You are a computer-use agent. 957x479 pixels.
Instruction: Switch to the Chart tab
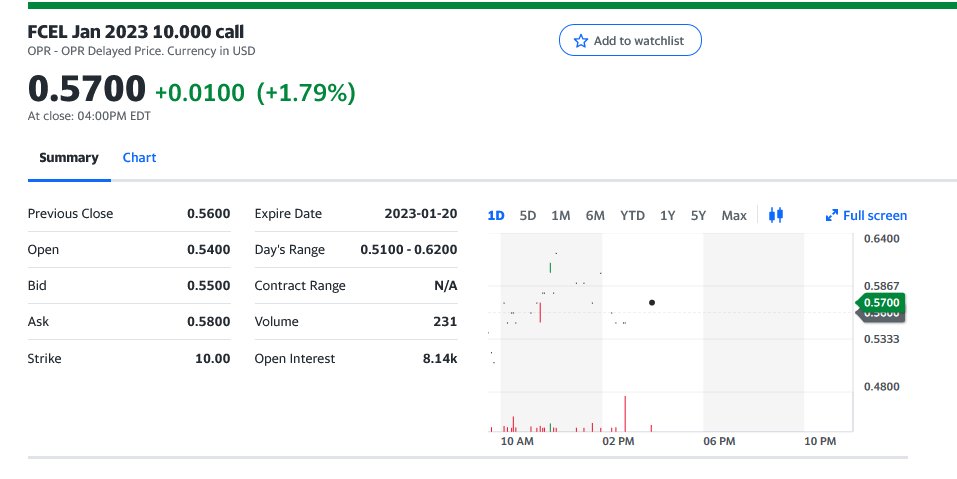pos(139,157)
